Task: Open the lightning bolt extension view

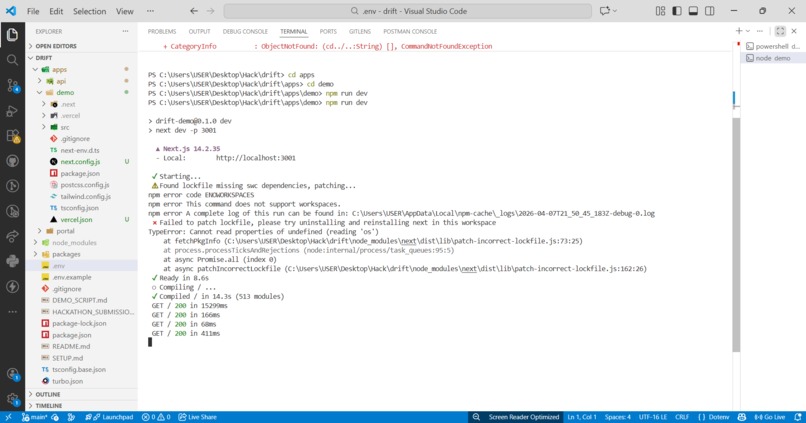Action: pos(12,286)
